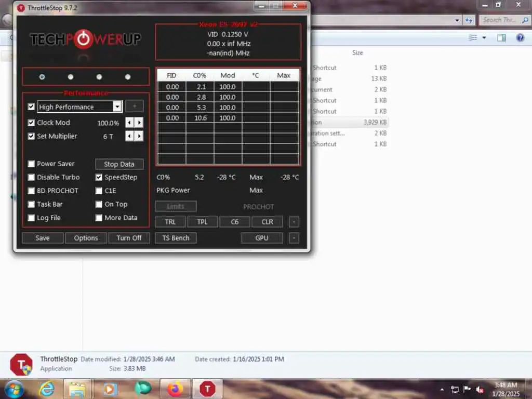Click the ThrottleStop icon in the title bar
Screen dimensions: 532x399
click(21, 8)
